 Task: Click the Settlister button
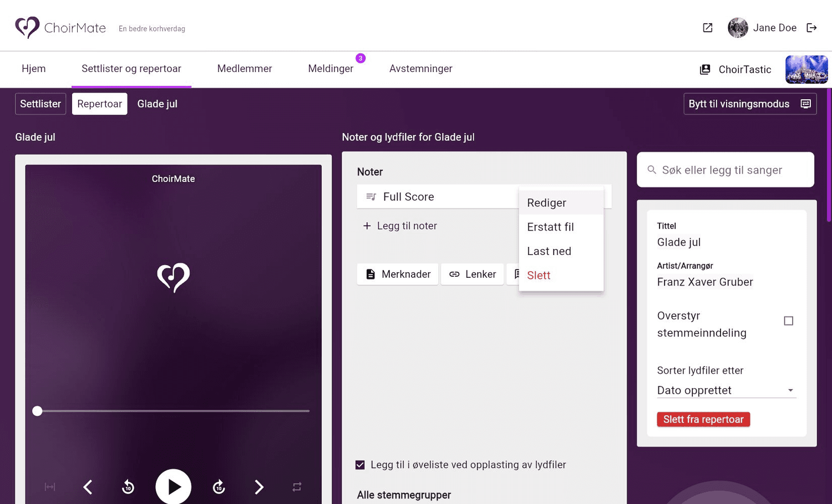click(40, 104)
